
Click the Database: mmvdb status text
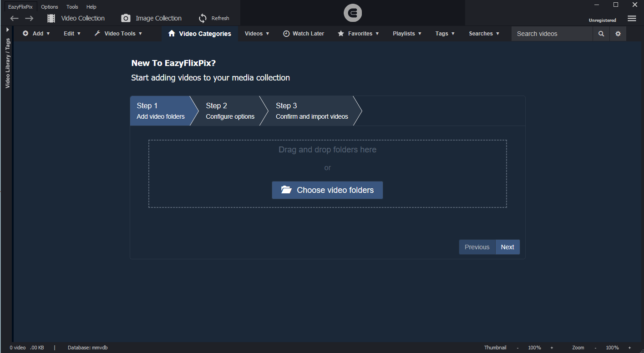pyautogui.click(x=87, y=348)
